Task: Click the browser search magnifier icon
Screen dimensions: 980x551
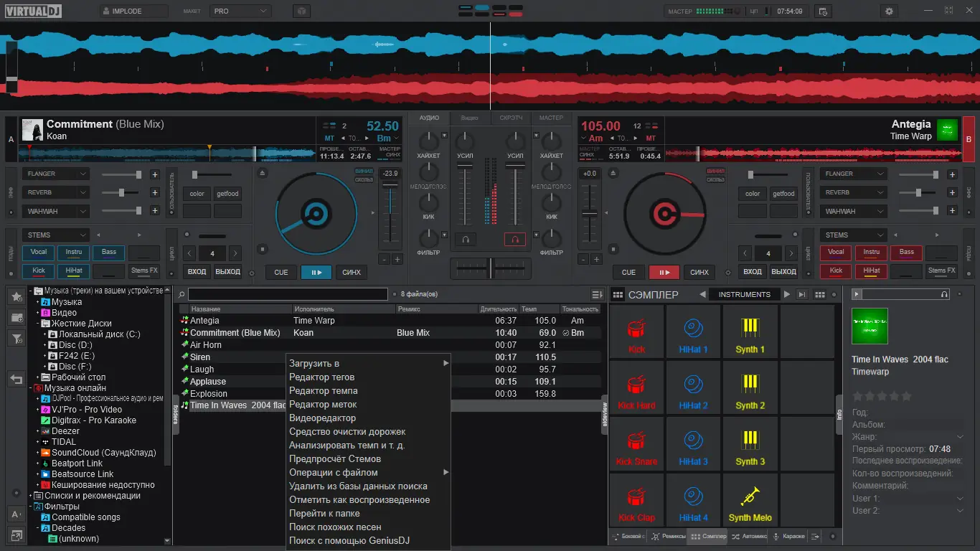Action: (182, 294)
